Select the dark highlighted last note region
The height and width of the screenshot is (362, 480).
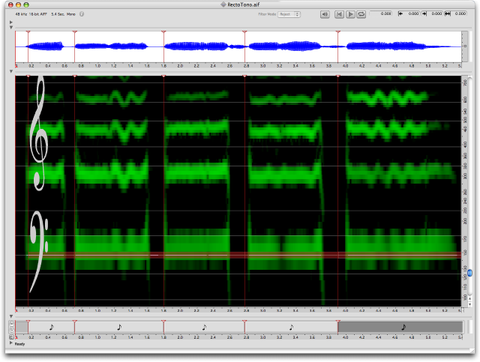tap(400, 327)
